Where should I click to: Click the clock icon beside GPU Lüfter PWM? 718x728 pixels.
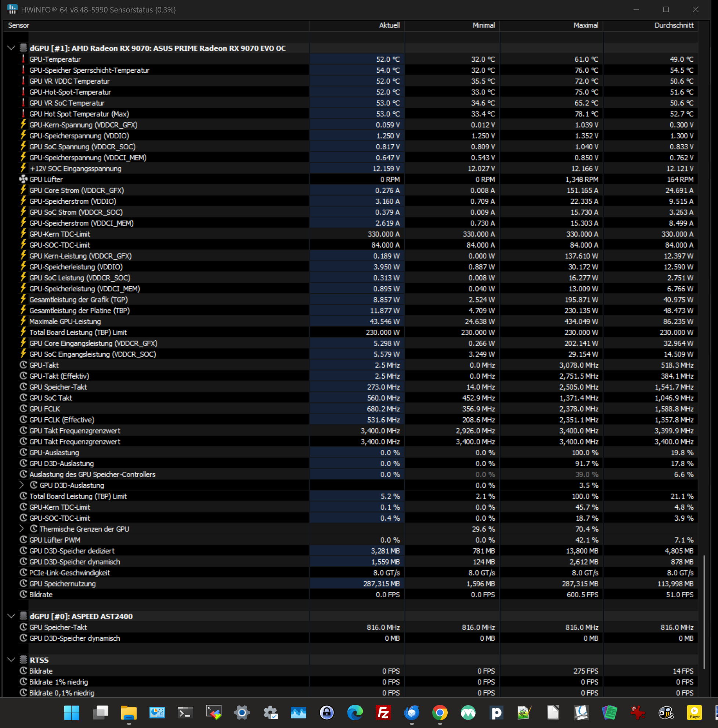click(x=24, y=540)
